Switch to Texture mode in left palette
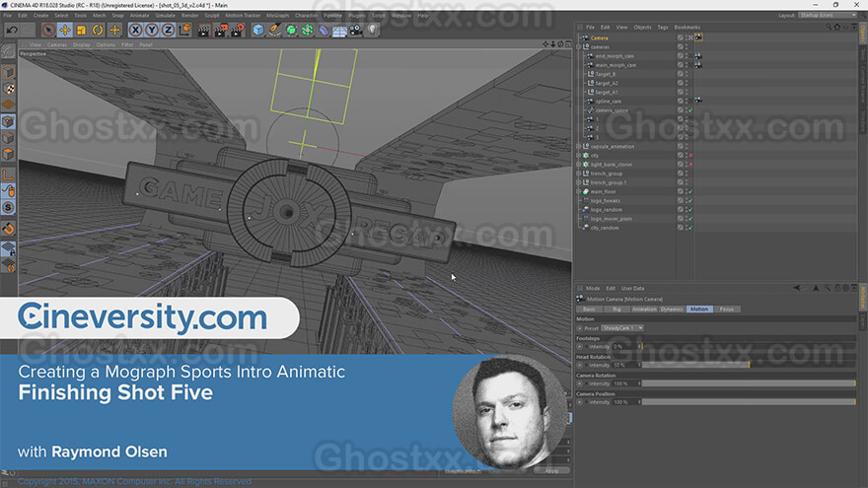868x488 pixels. pyautogui.click(x=8, y=89)
